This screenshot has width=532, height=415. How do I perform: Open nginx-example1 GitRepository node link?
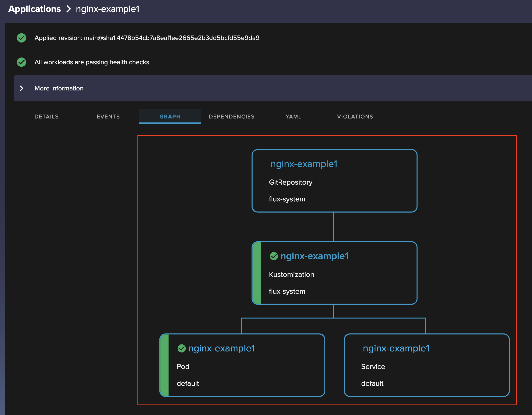point(304,164)
